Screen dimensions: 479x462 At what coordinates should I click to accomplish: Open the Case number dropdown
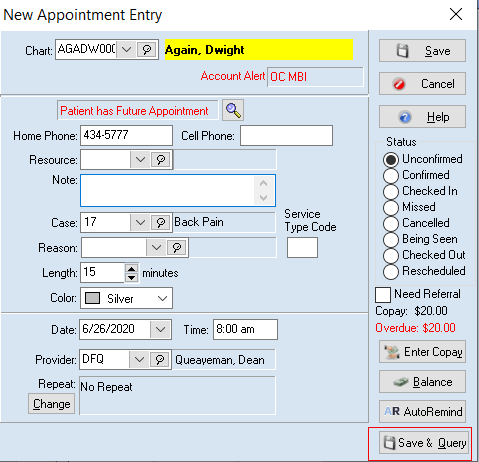click(x=140, y=222)
